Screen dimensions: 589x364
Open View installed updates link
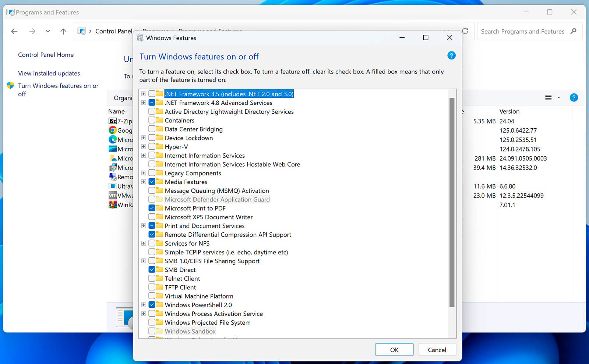[x=49, y=73]
